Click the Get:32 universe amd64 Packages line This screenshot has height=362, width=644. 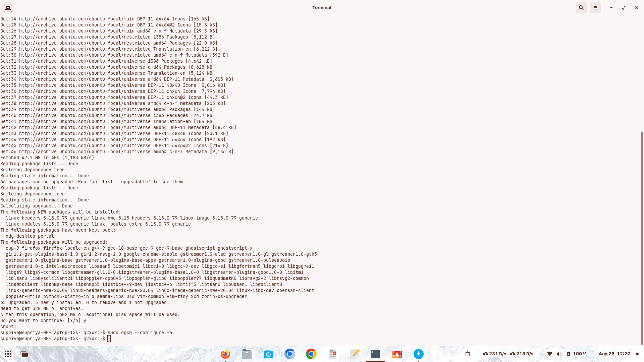point(108,67)
